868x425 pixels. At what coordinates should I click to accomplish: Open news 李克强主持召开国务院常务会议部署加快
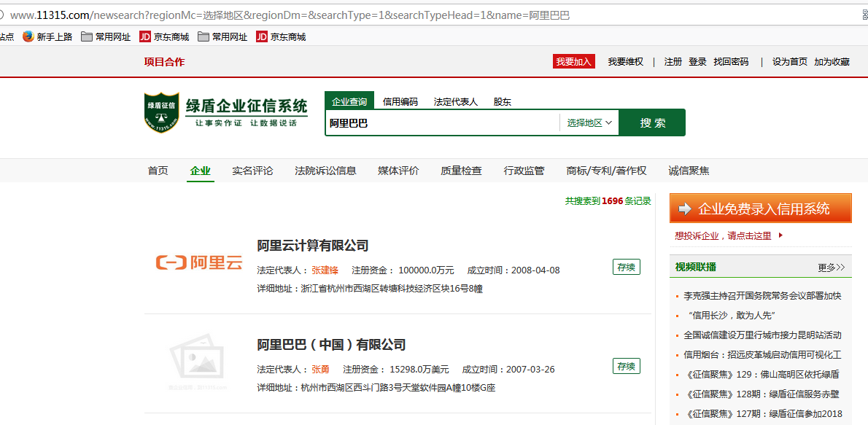pos(763,296)
